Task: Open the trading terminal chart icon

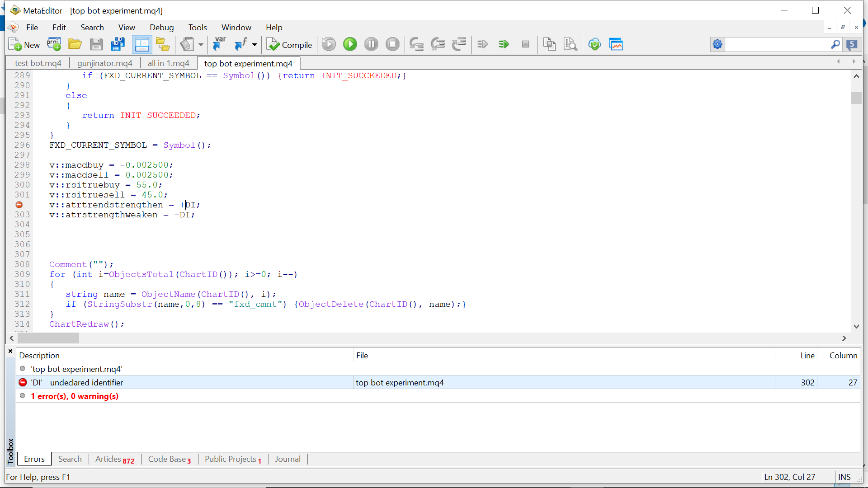Action: point(616,45)
